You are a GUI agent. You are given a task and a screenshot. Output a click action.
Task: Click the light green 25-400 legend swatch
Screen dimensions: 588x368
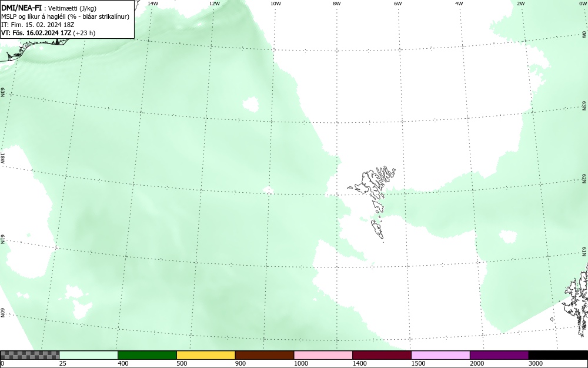pos(89,355)
